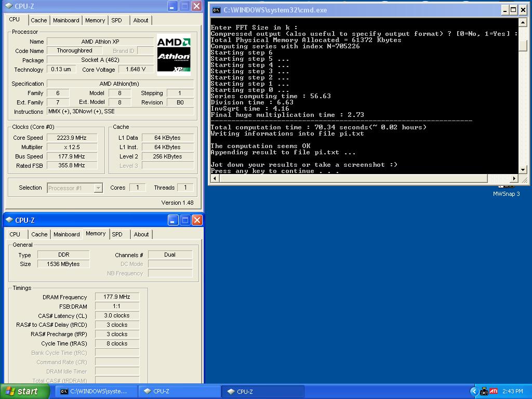
Task: Click Version 1.48 text in CPU-Z
Action: click(177, 203)
